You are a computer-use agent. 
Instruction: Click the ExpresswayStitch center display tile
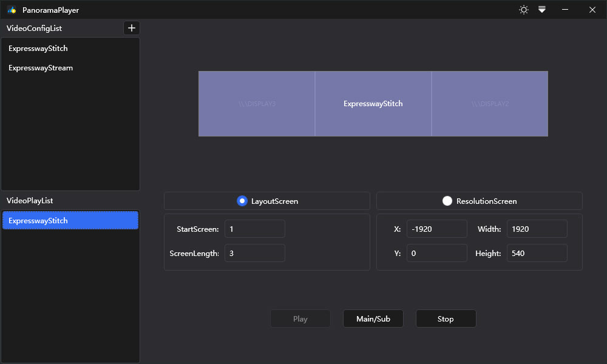pyautogui.click(x=373, y=104)
